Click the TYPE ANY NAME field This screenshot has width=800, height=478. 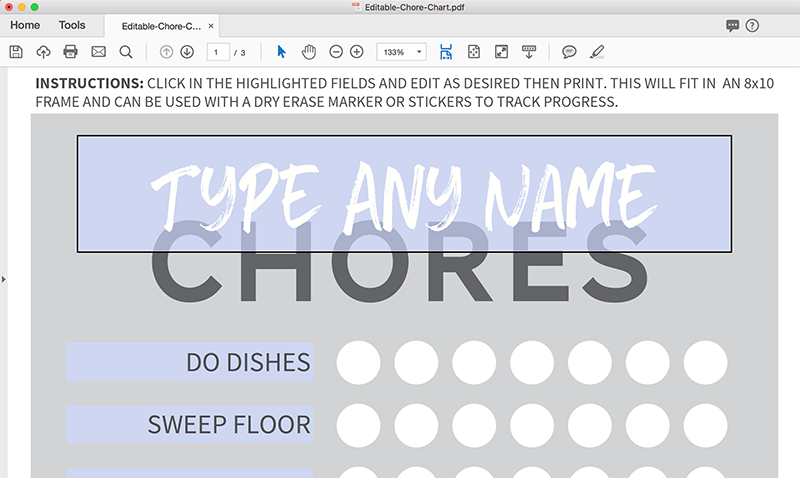coord(405,194)
